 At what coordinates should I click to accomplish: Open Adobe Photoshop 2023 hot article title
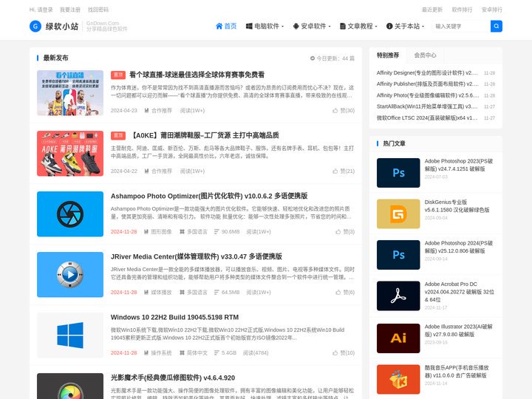(459, 165)
